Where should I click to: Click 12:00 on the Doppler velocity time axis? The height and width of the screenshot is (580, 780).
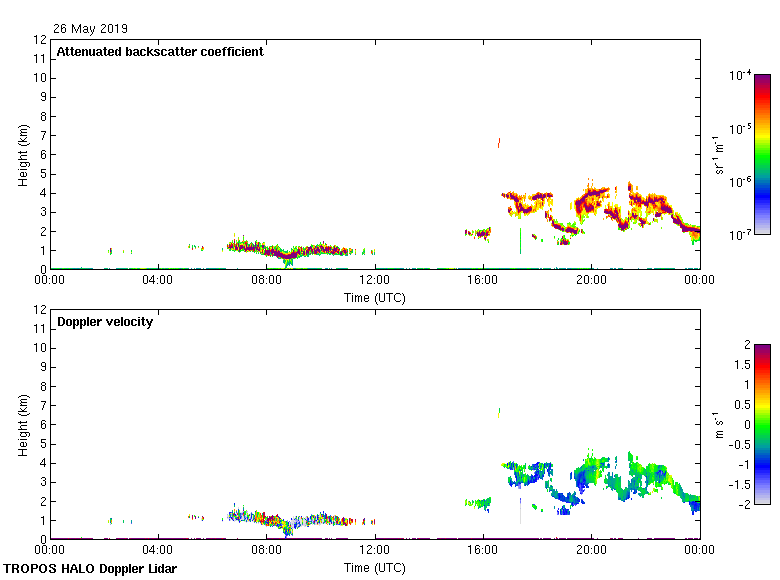[375, 550]
